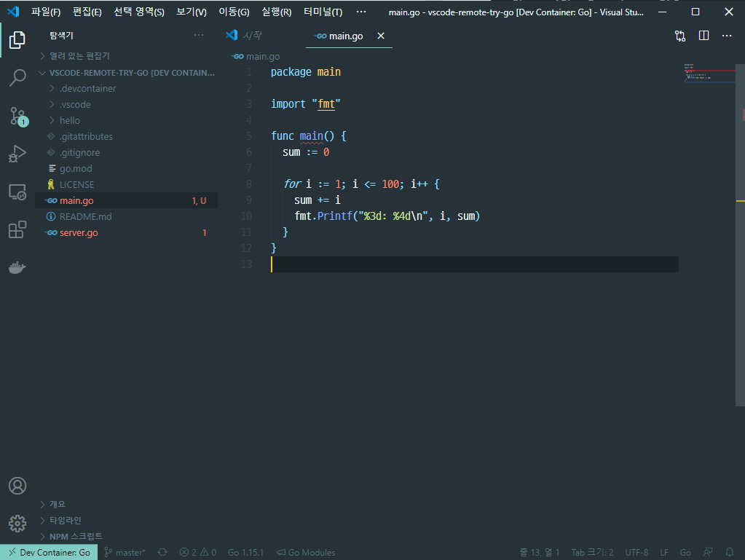Click Go 1.15.1 version in status bar
Screen dimensions: 745x560
245,552
